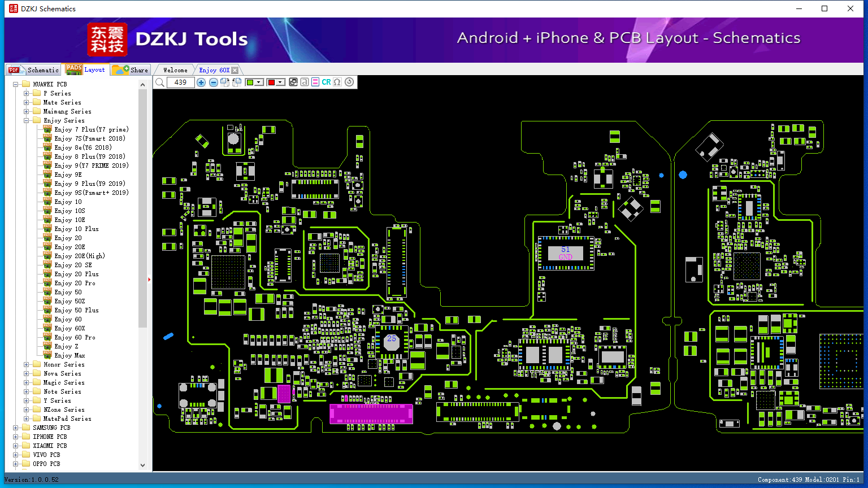Open the Share tab

coord(130,69)
